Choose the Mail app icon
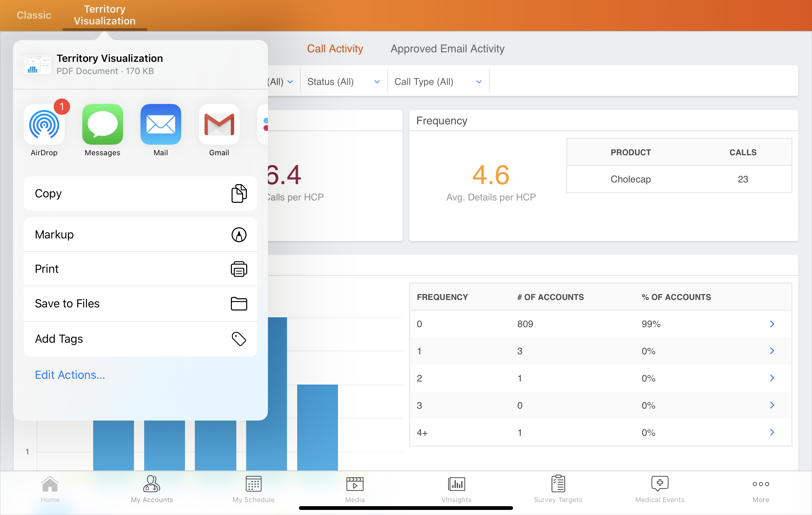812x515 pixels. 160,125
